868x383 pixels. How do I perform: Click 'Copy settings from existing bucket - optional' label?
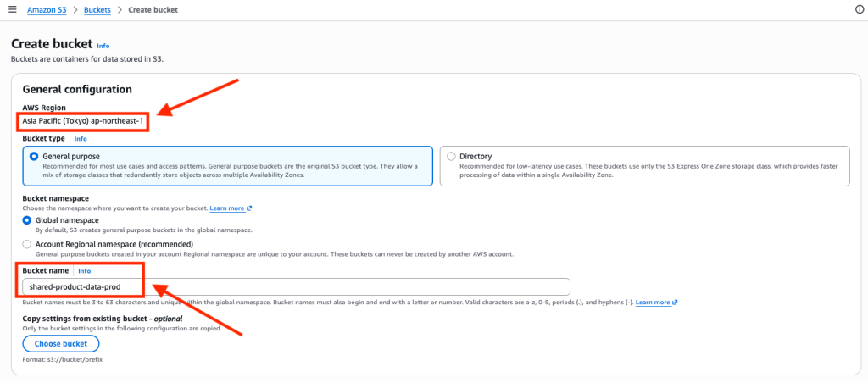(103, 319)
